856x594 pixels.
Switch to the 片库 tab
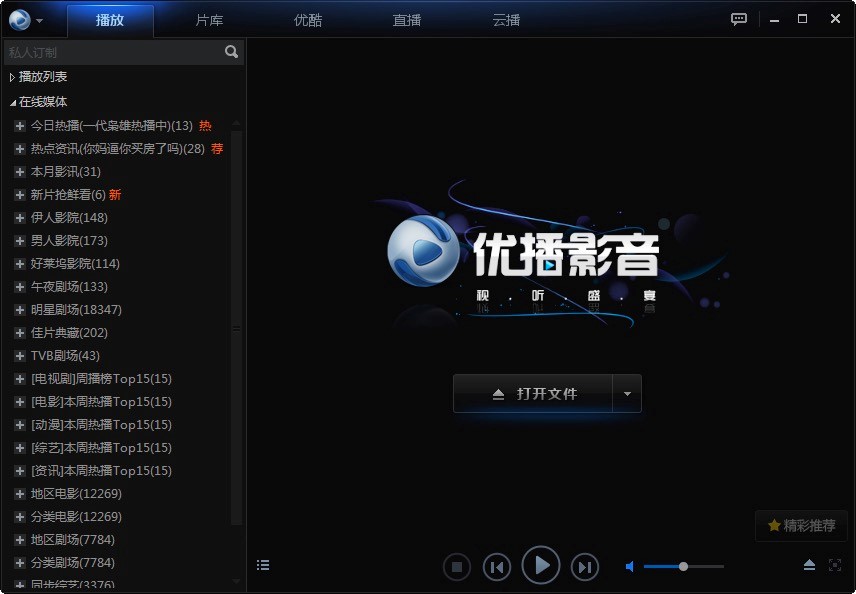209,20
